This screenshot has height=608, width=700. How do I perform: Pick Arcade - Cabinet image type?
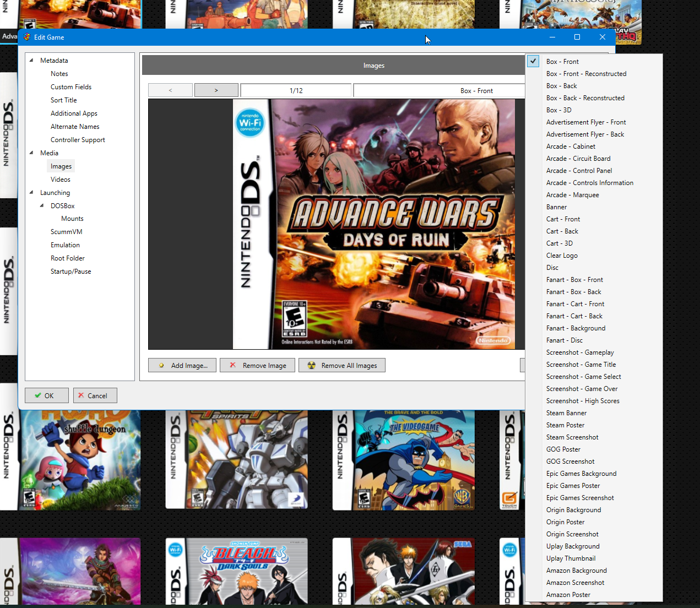click(x=594, y=146)
